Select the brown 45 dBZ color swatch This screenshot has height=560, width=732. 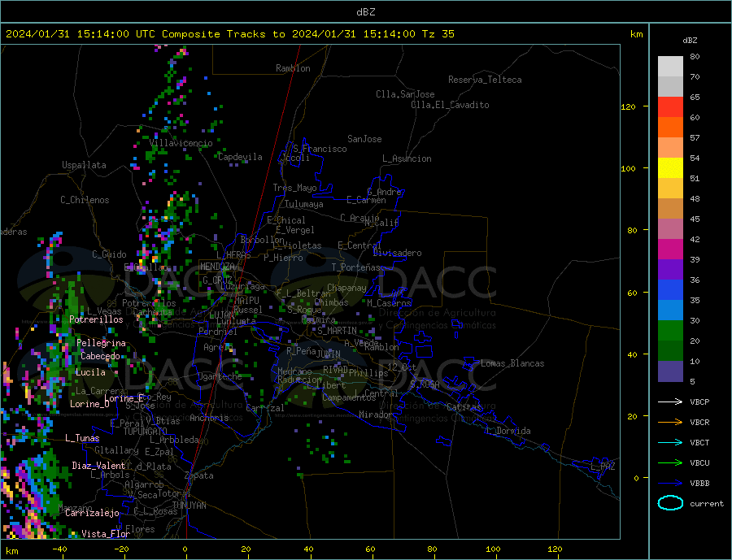tap(670, 209)
